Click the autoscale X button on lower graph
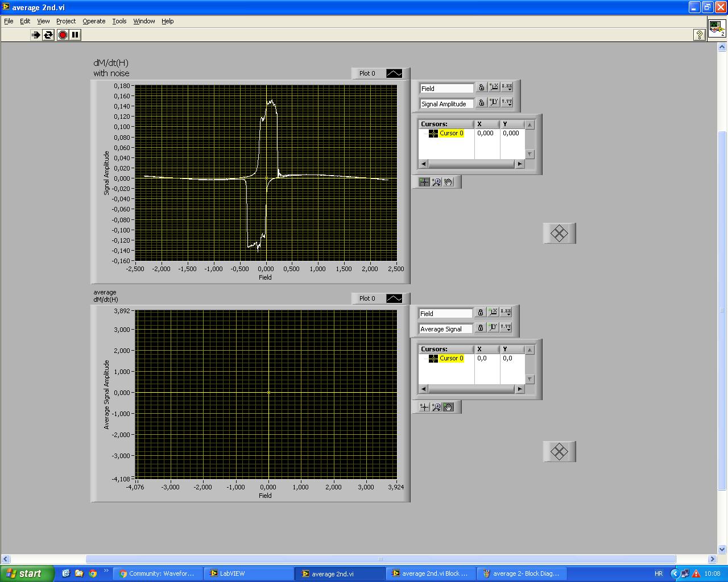728x582 pixels. click(x=493, y=313)
